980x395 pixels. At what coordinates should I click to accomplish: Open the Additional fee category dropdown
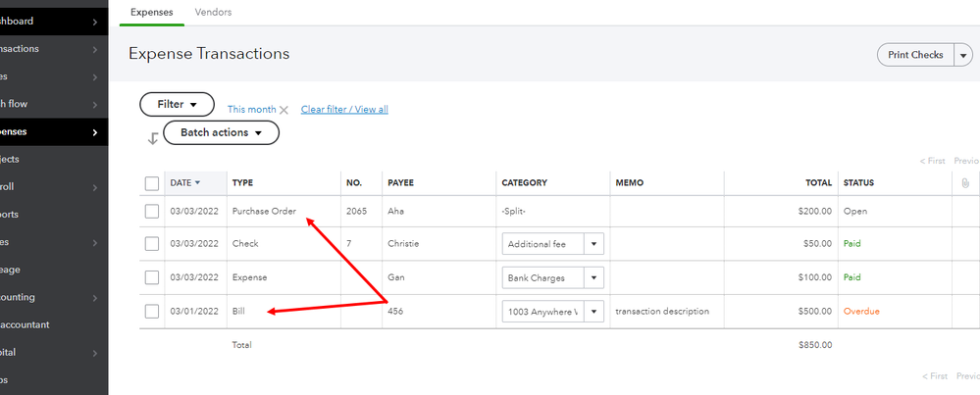click(x=593, y=244)
